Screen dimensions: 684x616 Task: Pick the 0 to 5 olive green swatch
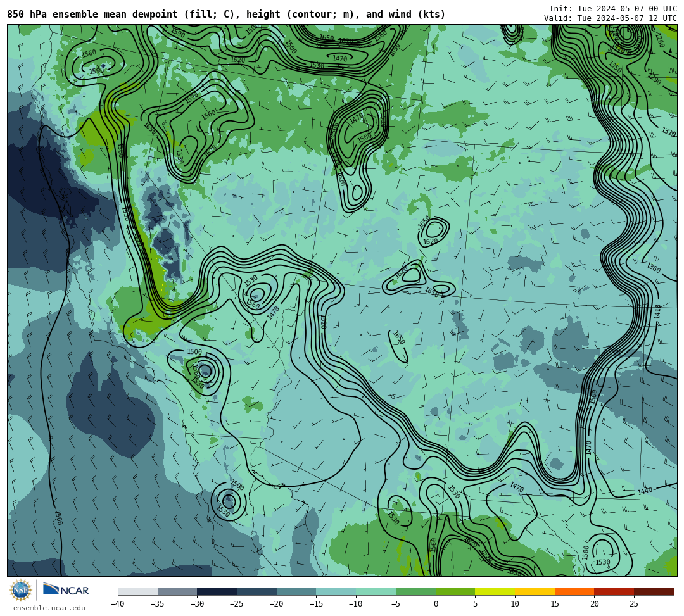[455, 591]
